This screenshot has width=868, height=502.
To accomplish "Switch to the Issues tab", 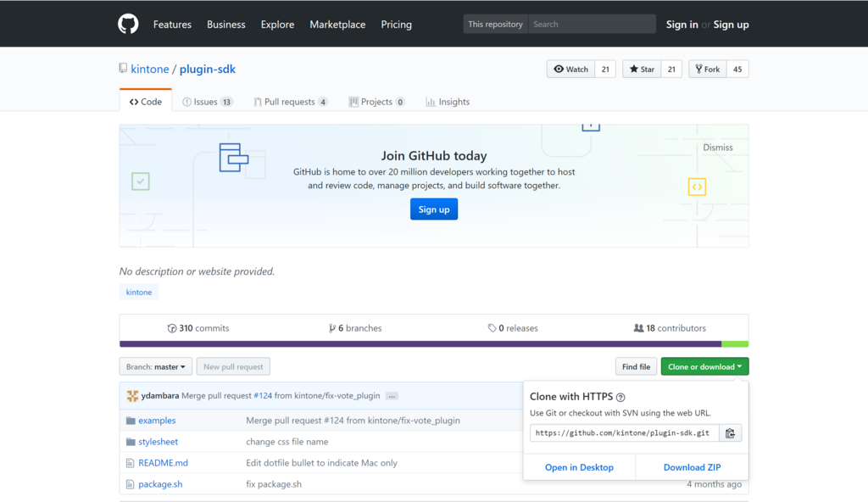I will coord(208,102).
